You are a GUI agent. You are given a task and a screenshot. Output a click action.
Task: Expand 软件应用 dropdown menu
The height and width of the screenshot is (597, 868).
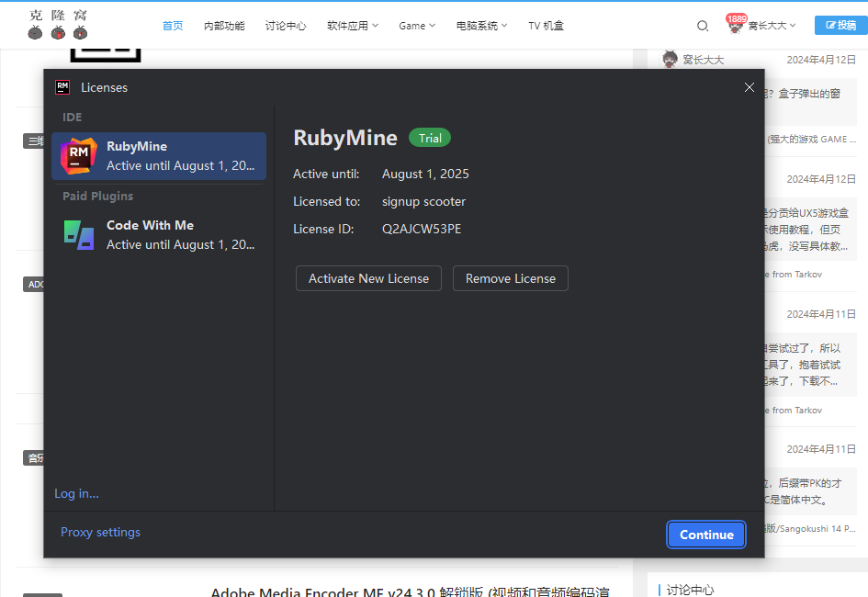point(353,26)
